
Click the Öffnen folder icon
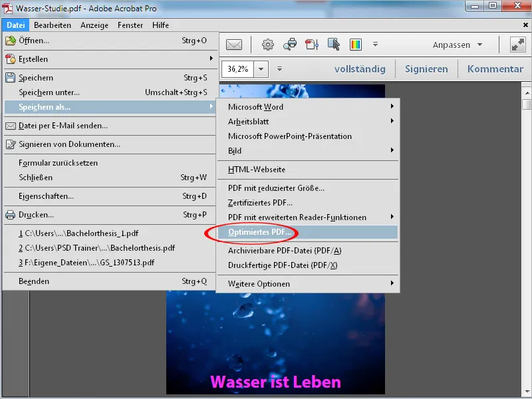[x=11, y=41]
